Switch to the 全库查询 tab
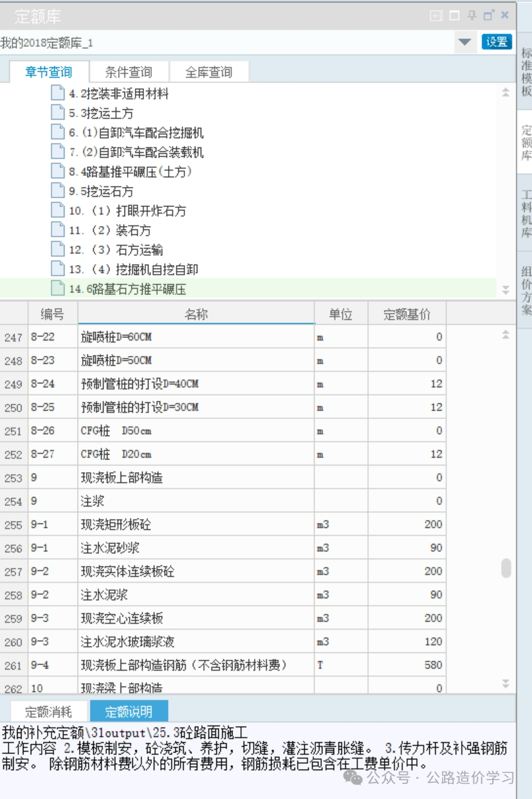 (209, 72)
